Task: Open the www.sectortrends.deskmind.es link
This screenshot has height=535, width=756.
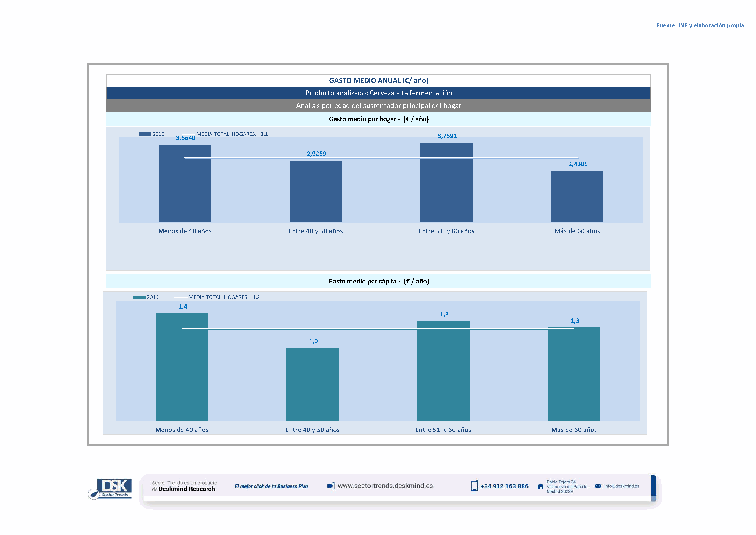Action: pos(385,486)
